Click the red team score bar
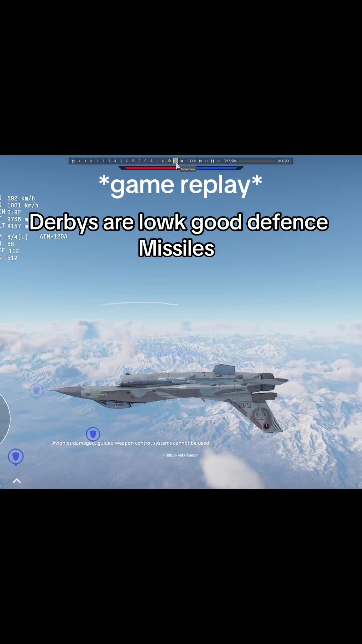Image resolution: width=362 pixels, height=644 pixels. pos(151,168)
